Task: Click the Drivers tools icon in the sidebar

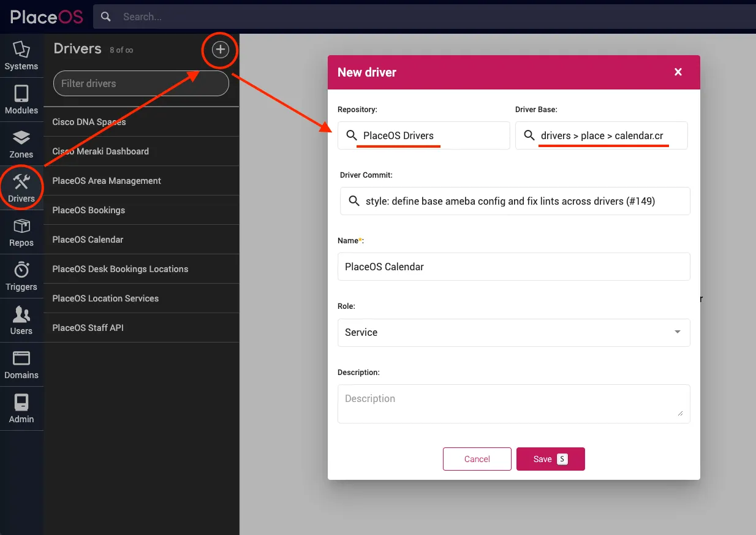Action: 21,187
